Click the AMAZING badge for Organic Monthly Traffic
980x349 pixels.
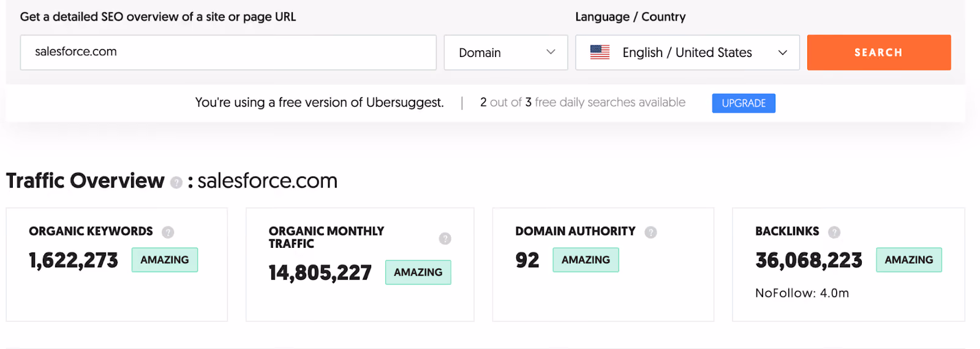(418, 272)
